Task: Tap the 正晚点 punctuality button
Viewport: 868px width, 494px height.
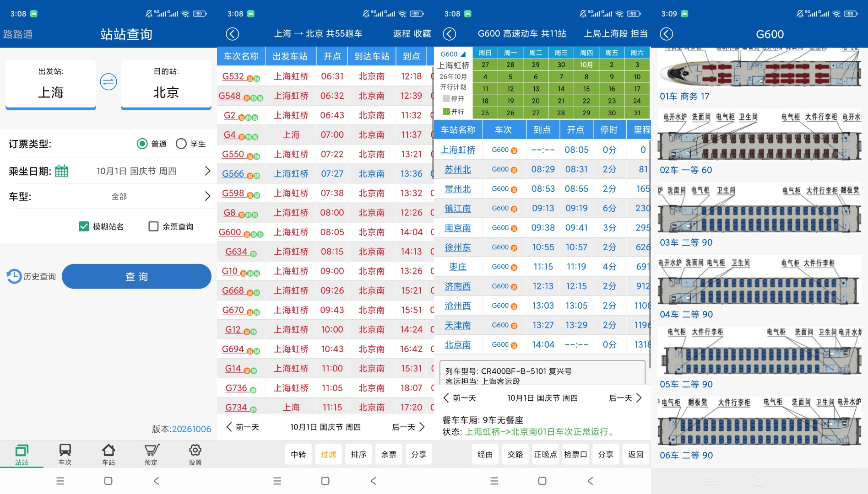Action: (546, 454)
